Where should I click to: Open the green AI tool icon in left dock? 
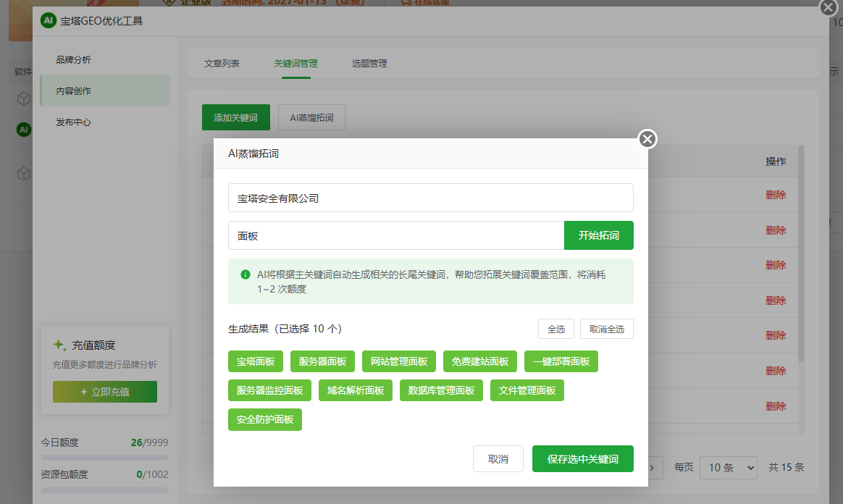[x=23, y=130]
